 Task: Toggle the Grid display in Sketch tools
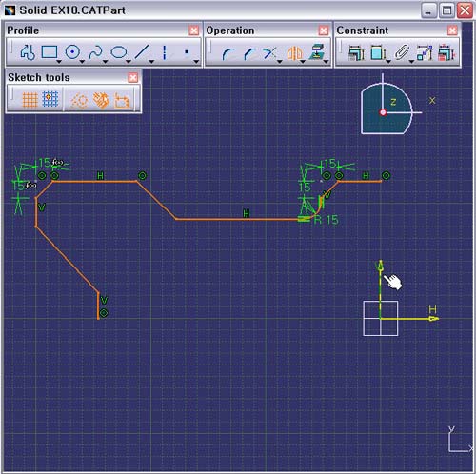[x=30, y=100]
